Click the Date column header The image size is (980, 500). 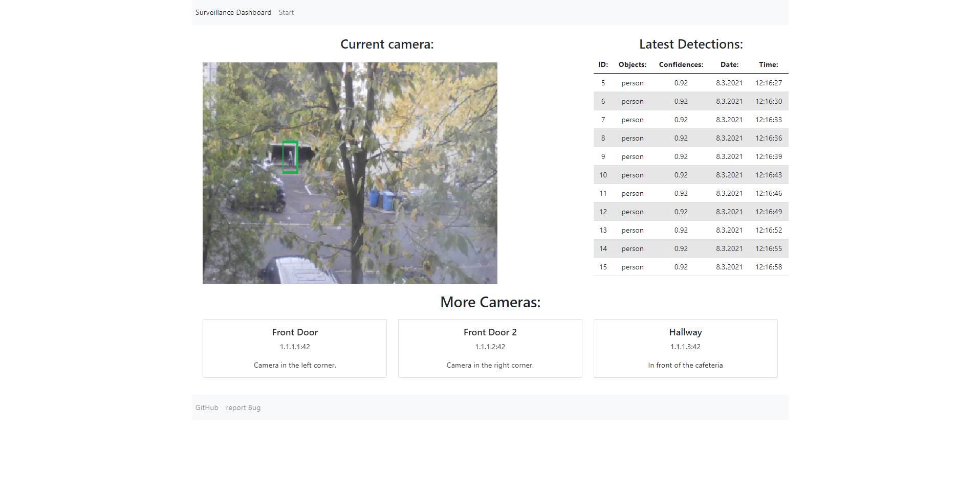[729, 64]
